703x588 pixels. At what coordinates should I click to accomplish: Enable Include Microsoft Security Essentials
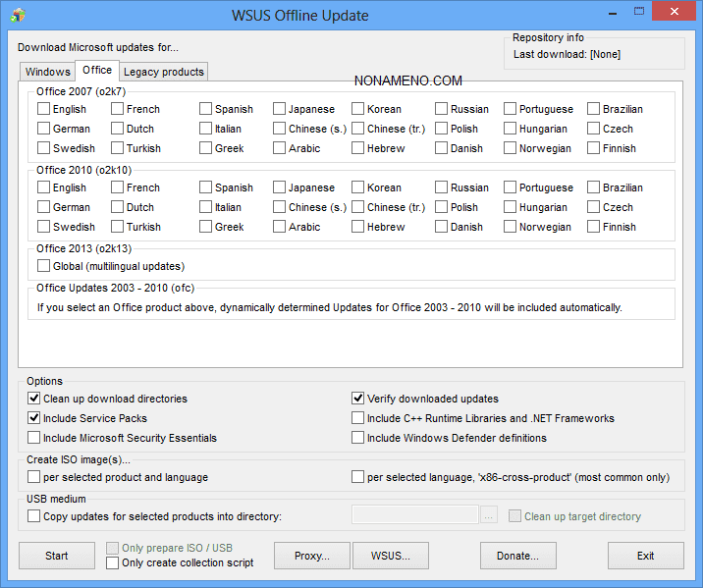pos(35,438)
